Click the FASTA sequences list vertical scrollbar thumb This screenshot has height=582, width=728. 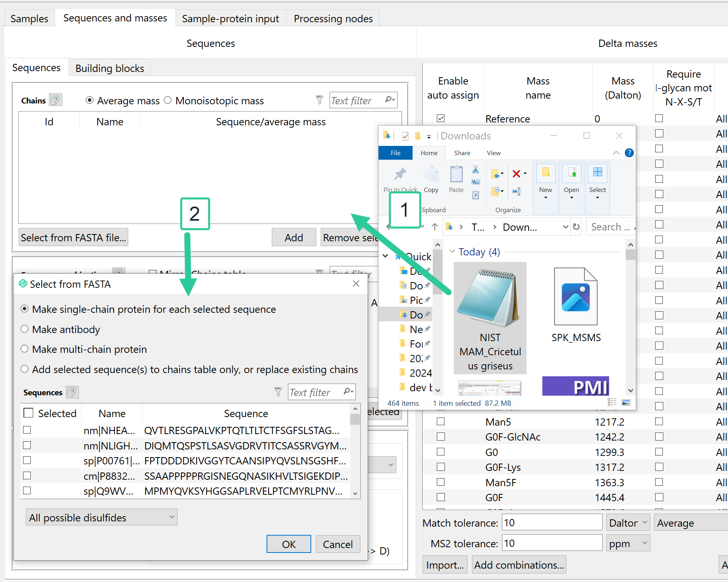click(x=355, y=419)
